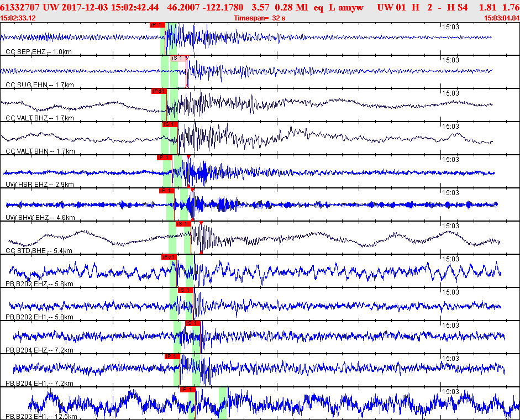
Task: Click the iS 1 flag on PB B204 EHZ
Action: (x=192, y=323)
